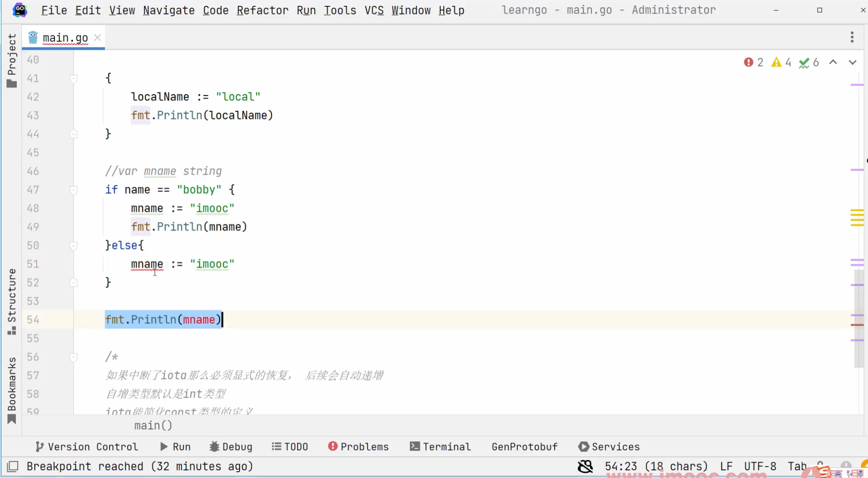Collapse block end marker at line 44

coord(74,134)
